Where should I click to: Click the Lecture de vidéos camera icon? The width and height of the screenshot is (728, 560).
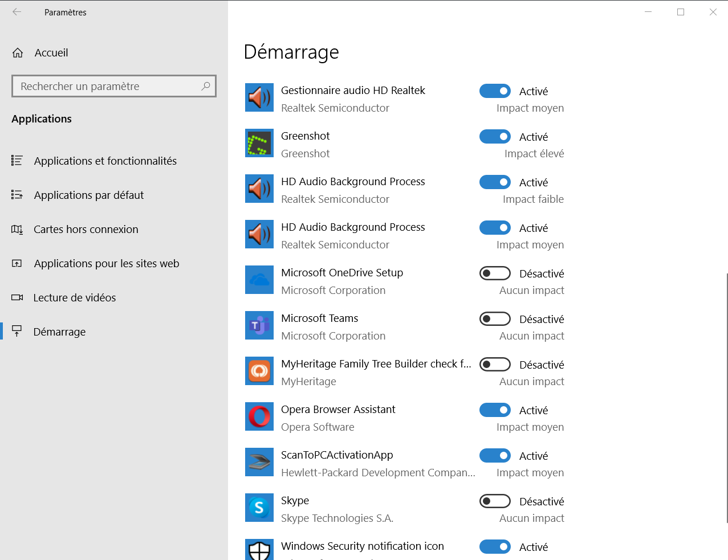(x=17, y=297)
